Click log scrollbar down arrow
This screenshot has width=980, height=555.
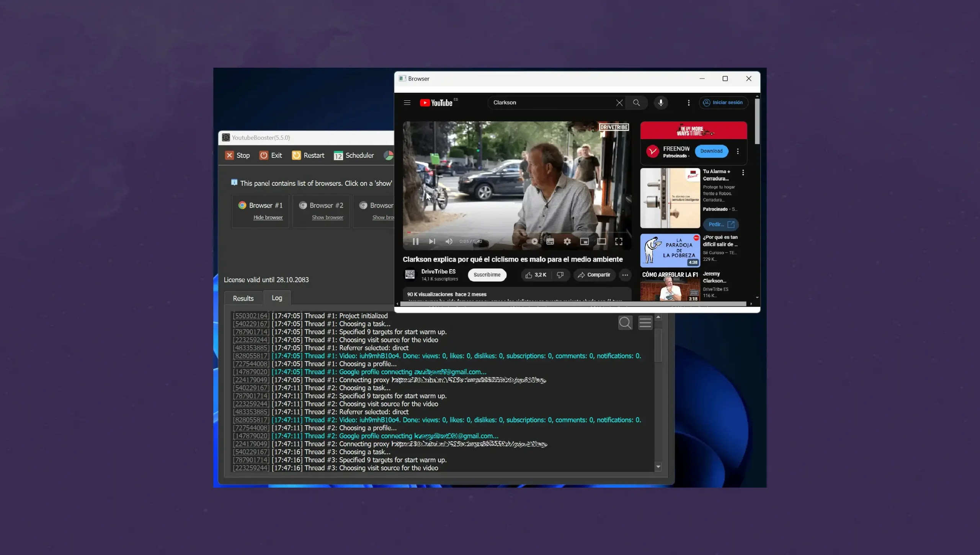[658, 467]
